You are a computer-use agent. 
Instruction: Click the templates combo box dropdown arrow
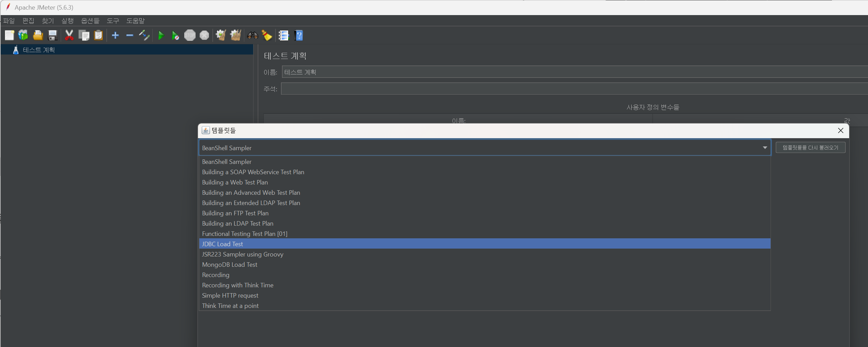tap(765, 148)
